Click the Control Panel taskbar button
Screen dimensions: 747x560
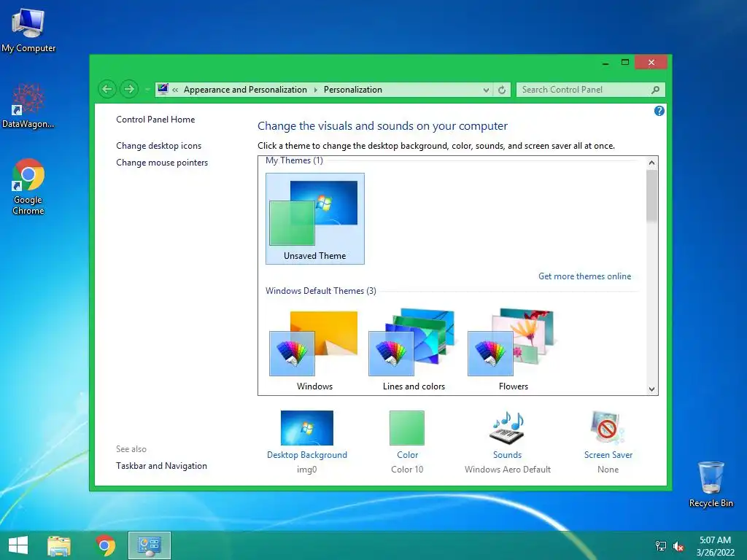point(149,545)
